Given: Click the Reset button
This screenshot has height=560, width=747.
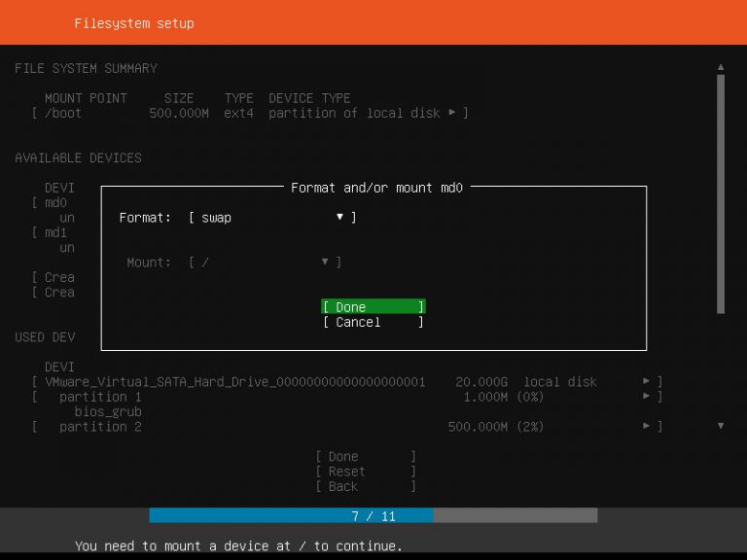Looking at the screenshot, I should pyautogui.click(x=366, y=472).
